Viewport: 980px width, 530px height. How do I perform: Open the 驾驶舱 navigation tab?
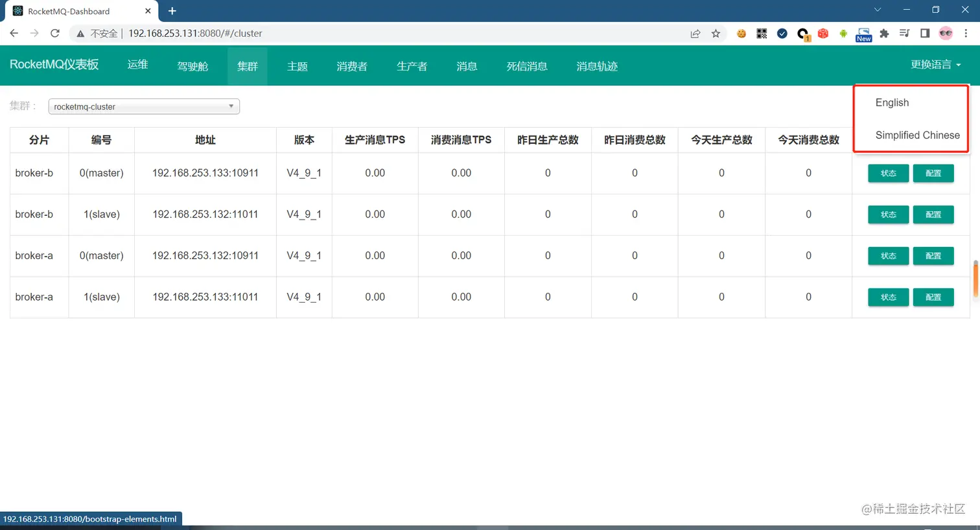click(192, 66)
